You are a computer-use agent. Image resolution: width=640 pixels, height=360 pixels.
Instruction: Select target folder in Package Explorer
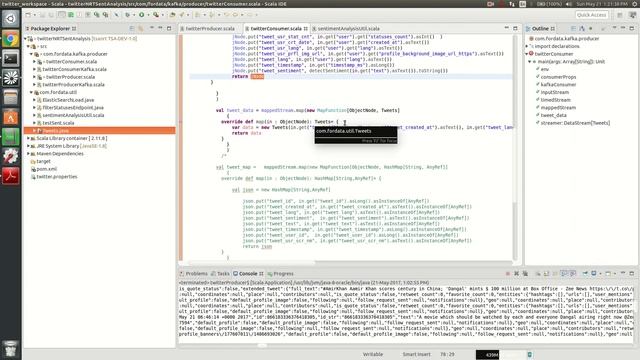[43, 162]
